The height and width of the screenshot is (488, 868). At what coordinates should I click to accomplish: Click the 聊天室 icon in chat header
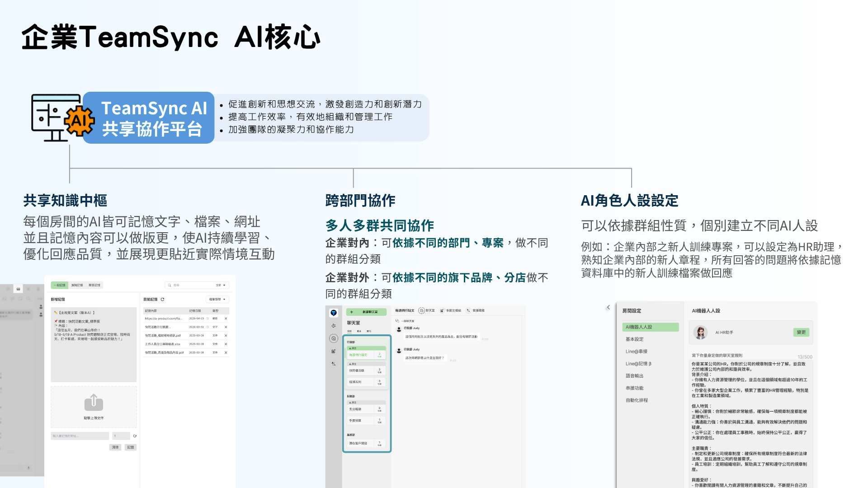coord(421,310)
